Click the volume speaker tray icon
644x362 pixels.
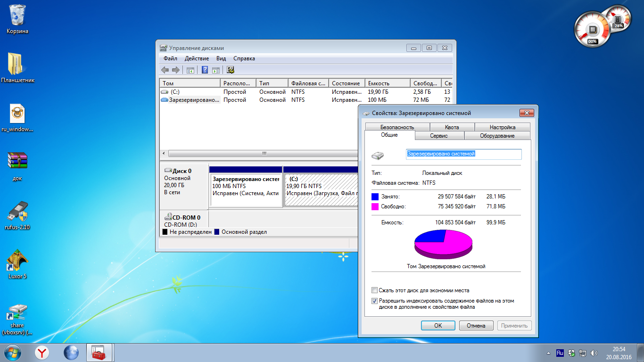(594, 353)
